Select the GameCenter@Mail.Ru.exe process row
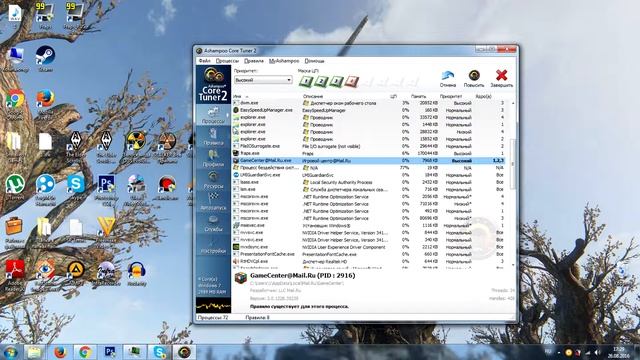 [x=369, y=160]
